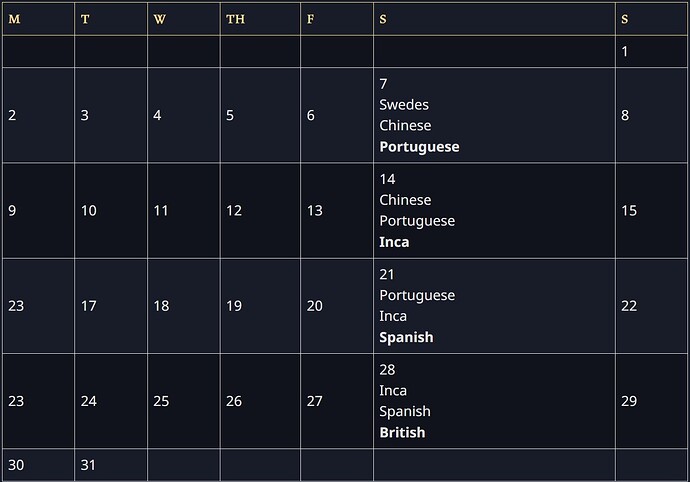Click the Chinese entry on day 14
This screenshot has height=482, width=690.
coord(405,199)
